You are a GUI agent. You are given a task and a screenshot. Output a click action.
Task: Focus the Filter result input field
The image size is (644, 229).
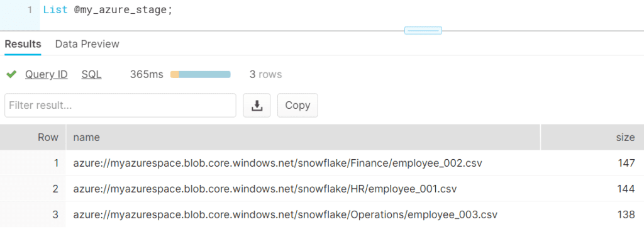120,105
